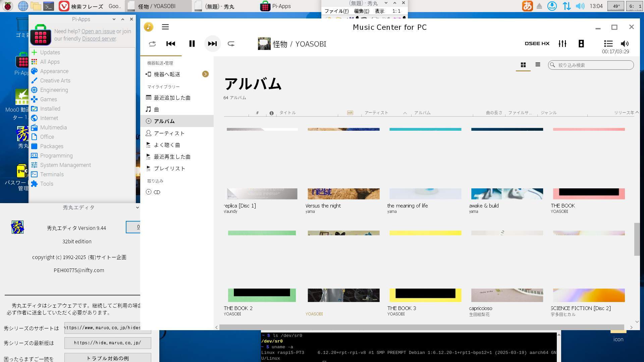
Task: Open the 'Discord server' link
Action: [x=99, y=39]
